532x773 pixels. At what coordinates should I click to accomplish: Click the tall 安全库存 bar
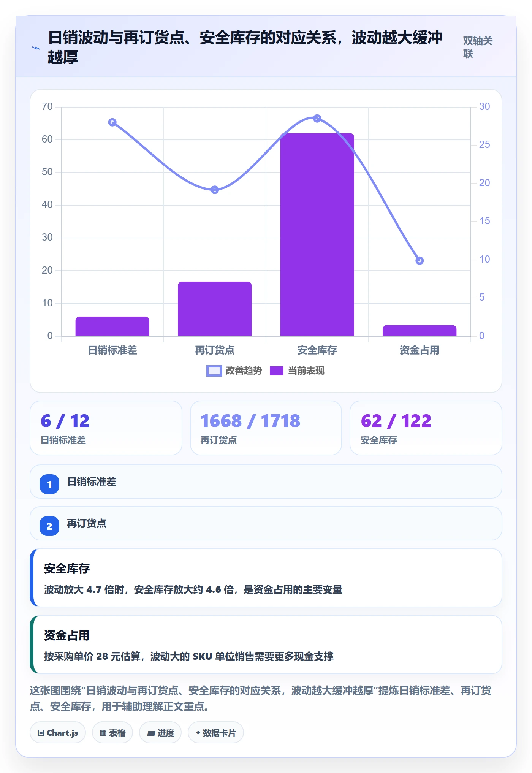coord(317,234)
